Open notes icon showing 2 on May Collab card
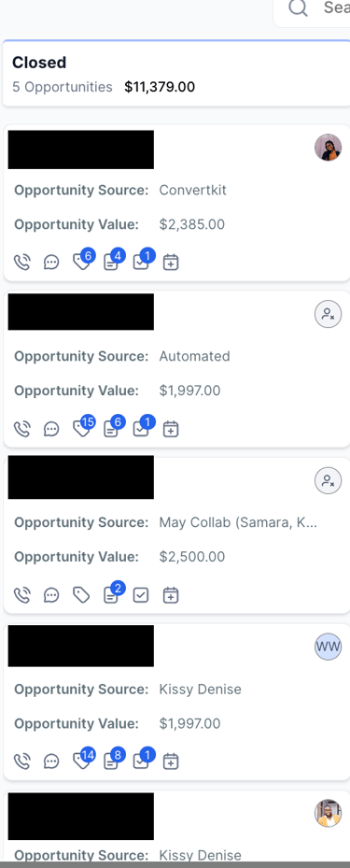350x868 pixels. 111,595
